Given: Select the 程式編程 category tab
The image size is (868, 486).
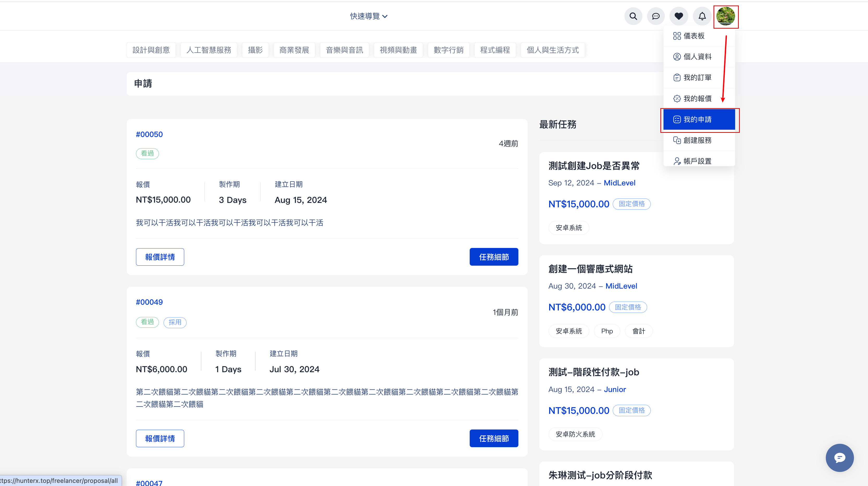Looking at the screenshot, I should pyautogui.click(x=495, y=50).
